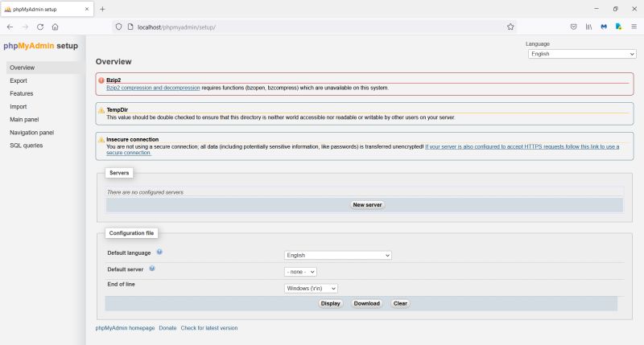Open Navigation panel settings in sidebar

pyautogui.click(x=32, y=133)
